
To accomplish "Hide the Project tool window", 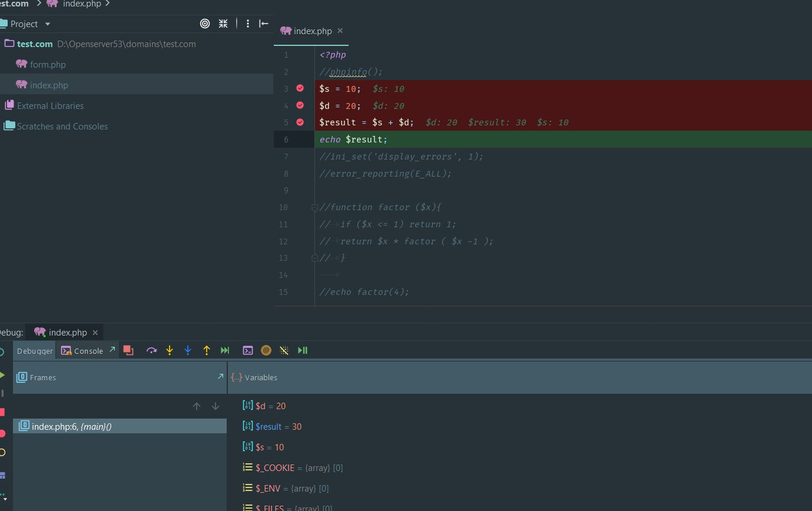I will [x=264, y=24].
